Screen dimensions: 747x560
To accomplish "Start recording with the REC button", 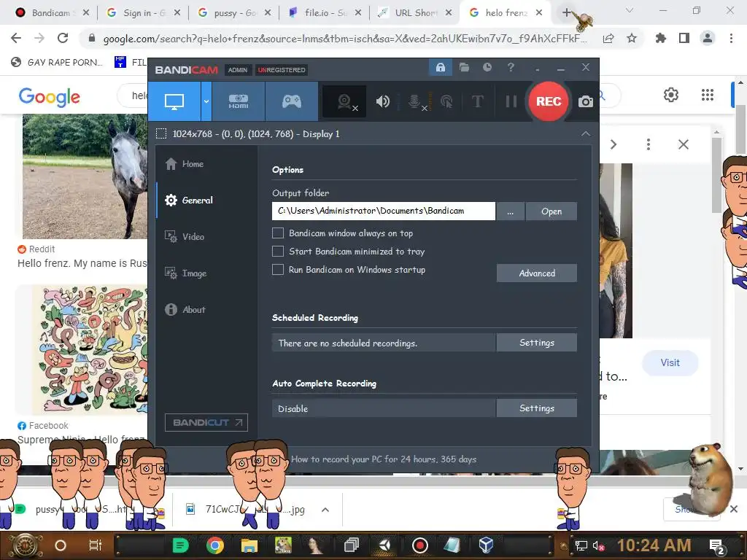I will (x=549, y=101).
